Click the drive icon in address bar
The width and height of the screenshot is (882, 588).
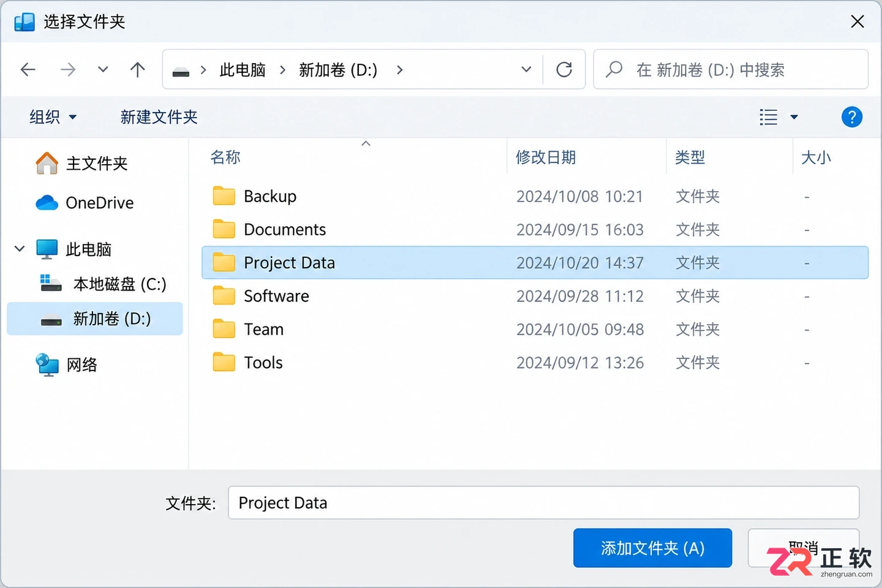[181, 71]
